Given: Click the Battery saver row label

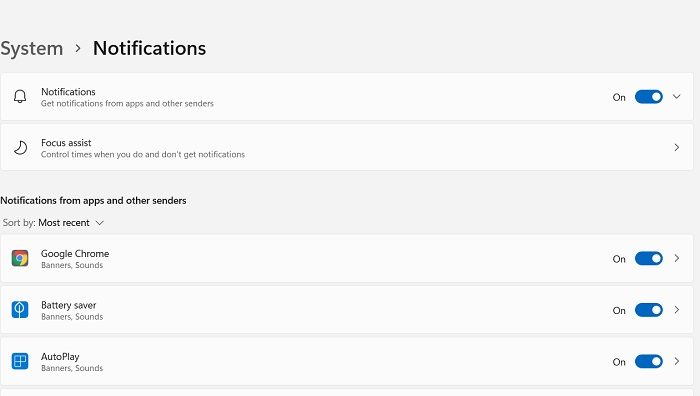Looking at the screenshot, I should click(x=69, y=305).
